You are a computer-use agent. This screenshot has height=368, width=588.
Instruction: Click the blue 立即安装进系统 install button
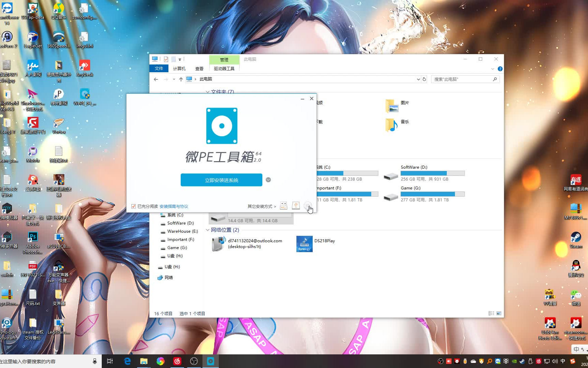[x=221, y=180]
